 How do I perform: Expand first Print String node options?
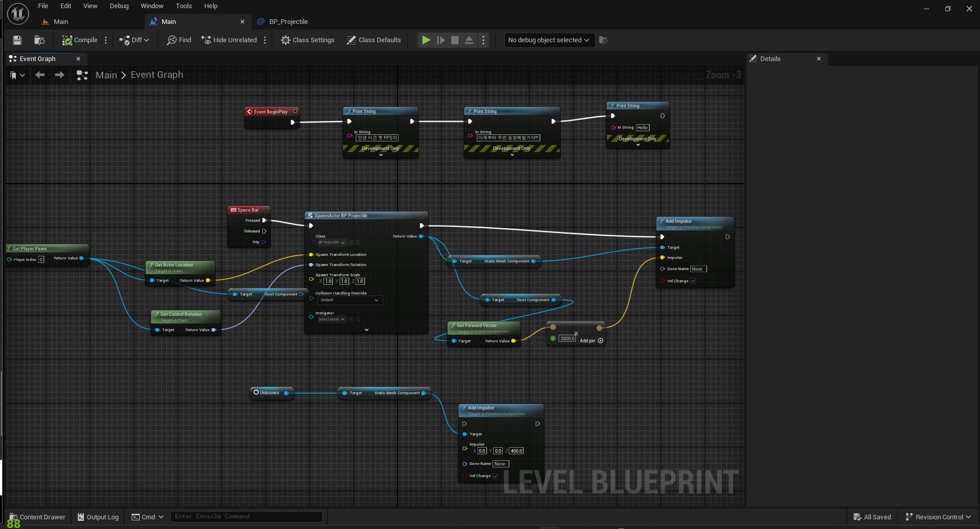(381, 155)
